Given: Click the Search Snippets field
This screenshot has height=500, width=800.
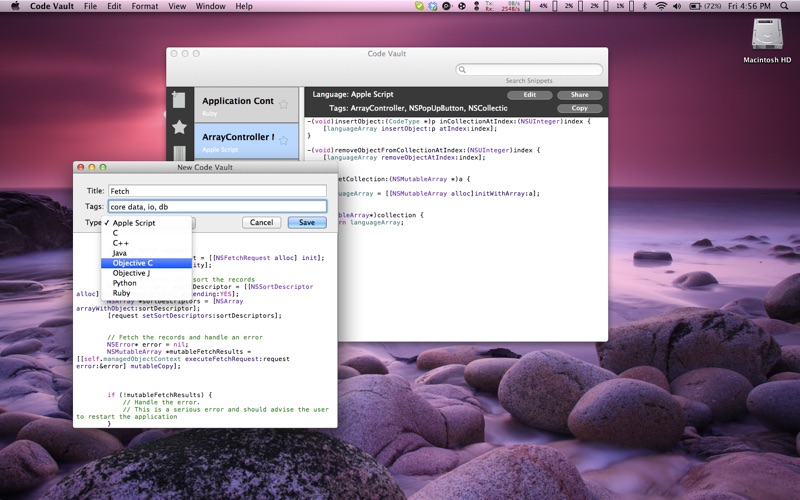Looking at the screenshot, I should click(x=529, y=69).
